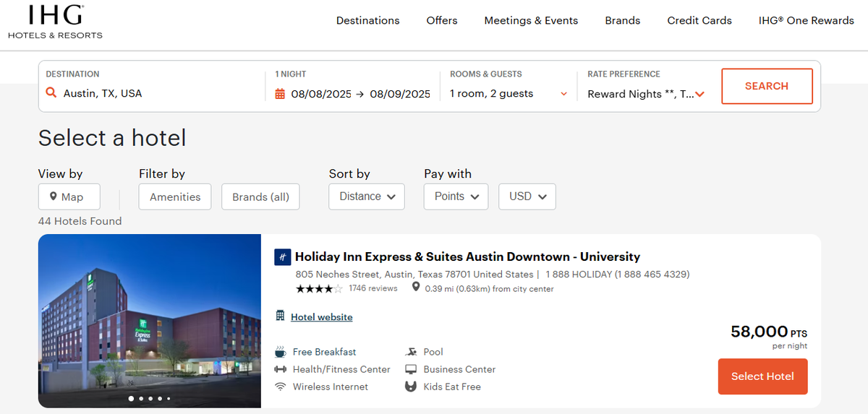
Task: Open the Destinations menu
Action: pos(367,20)
